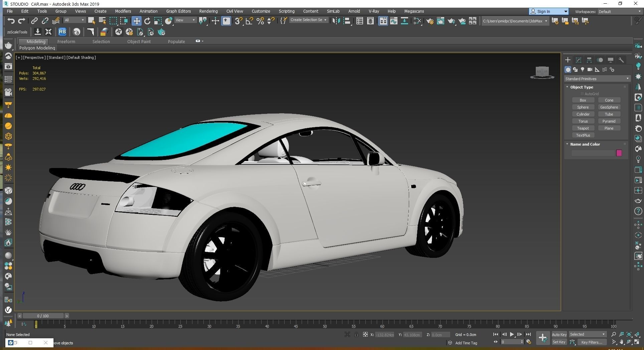Click the object name input field
The image size is (644, 350).
[593, 153]
